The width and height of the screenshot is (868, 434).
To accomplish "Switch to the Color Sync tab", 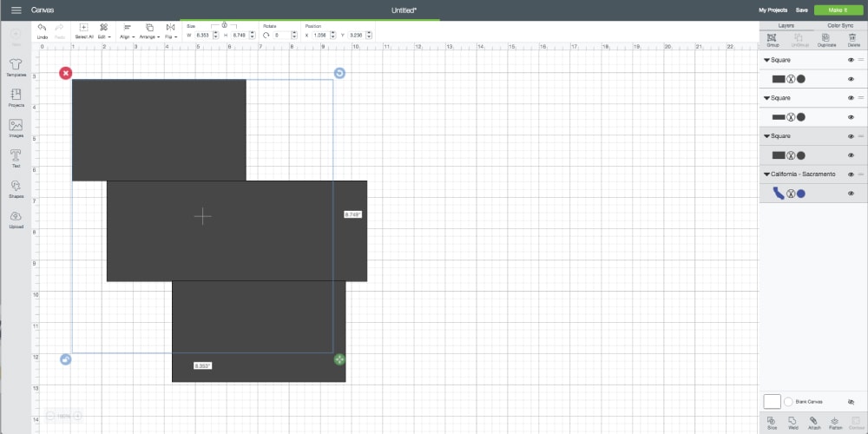I will click(839, 26).
